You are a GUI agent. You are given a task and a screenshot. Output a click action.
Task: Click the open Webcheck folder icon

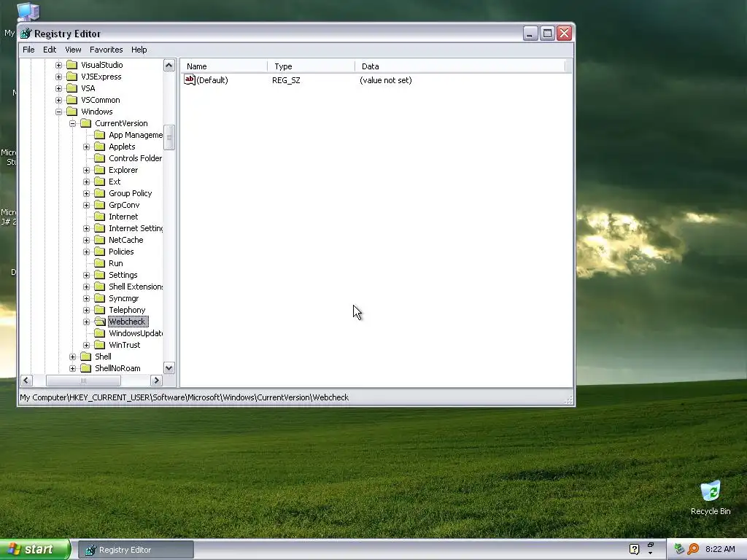99,322
